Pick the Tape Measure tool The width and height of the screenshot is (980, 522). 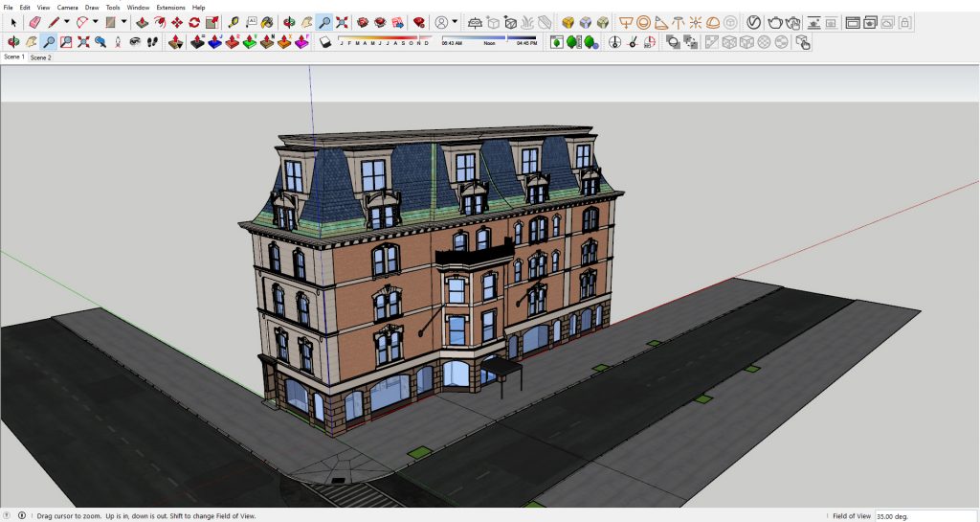pyautogui.click(x=234, y=22)
